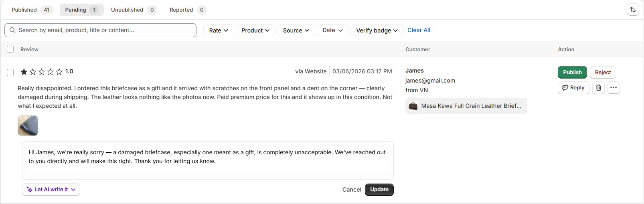Click the search magnifier icon
This screenshot has height=204, width=644.
(12, 30)
